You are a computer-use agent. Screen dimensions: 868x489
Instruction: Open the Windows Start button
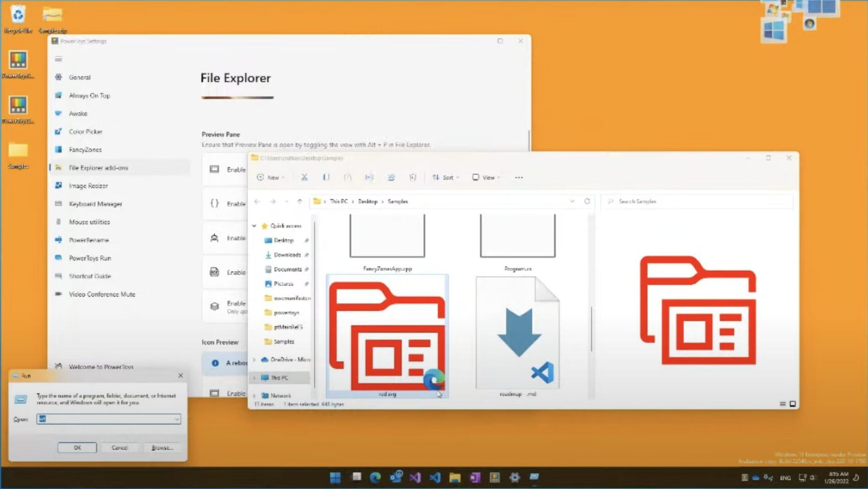coord(335,477)
